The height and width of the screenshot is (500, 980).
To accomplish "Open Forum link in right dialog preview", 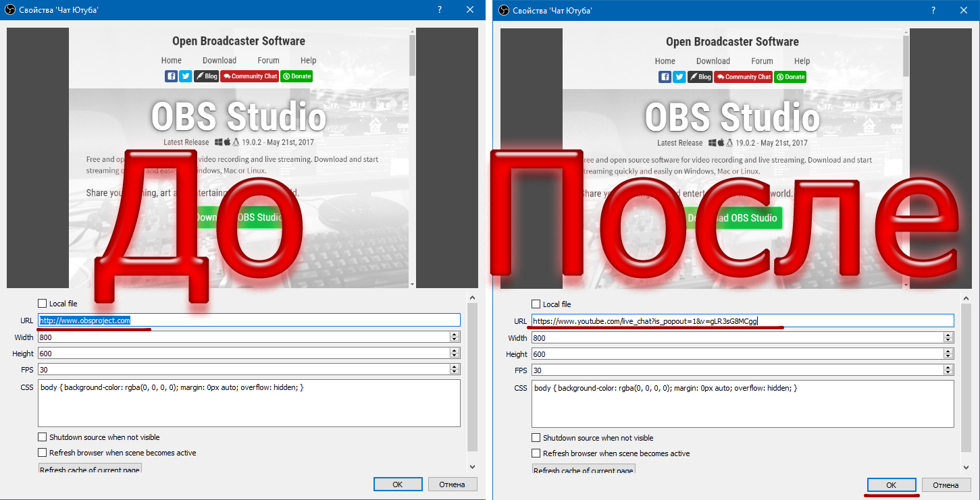I will (x=762, y=61).
